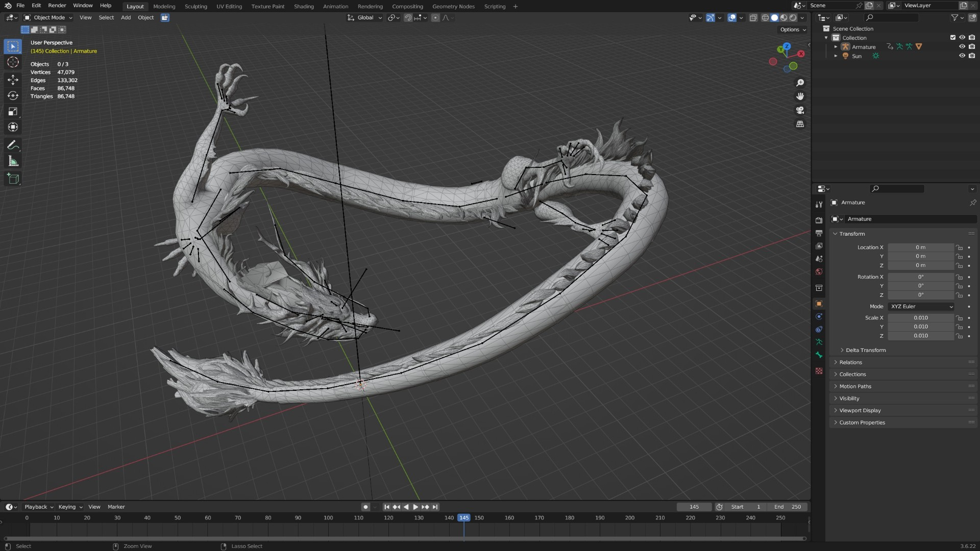This screenshot has height=551, width=980.
Task: Open rotation Mode XYZ Euler dropdown
Action: 921,307
